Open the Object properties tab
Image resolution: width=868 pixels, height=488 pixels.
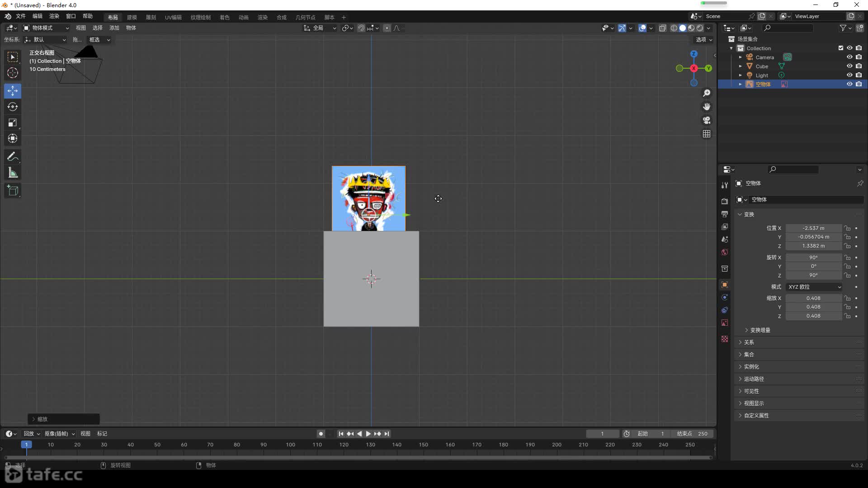[725, 285]
